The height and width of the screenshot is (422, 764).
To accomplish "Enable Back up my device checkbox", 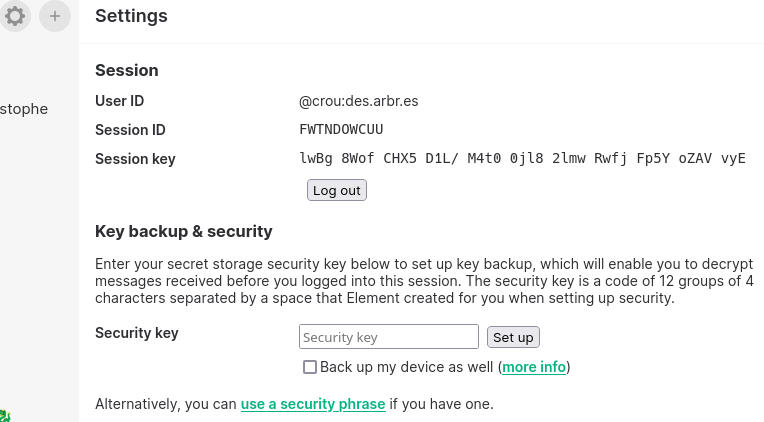I will 310,367.
